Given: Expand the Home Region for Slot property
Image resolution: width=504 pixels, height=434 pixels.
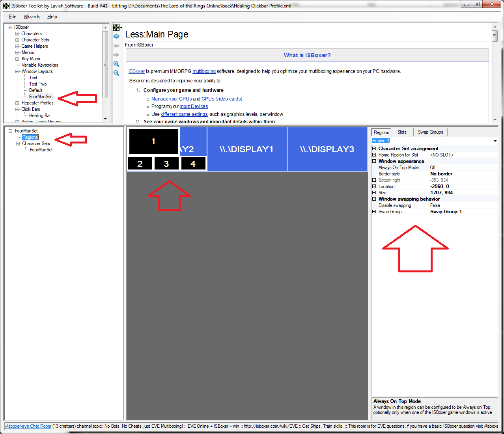Looking at the screenshot, I should 374,155.
